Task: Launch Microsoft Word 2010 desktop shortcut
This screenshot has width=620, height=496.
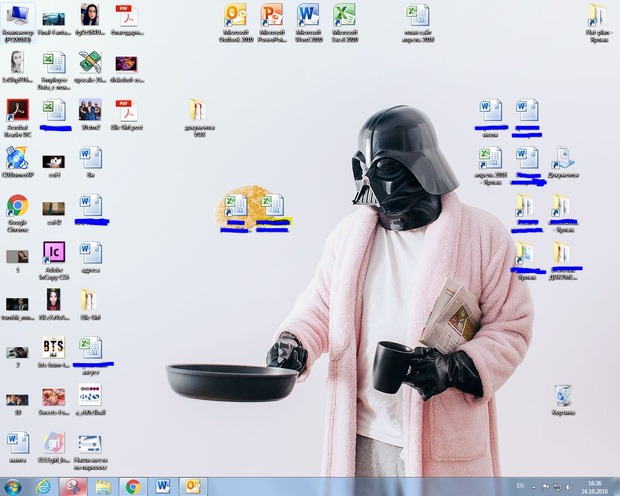Action: pyautogui.click(x=308, y=23)
